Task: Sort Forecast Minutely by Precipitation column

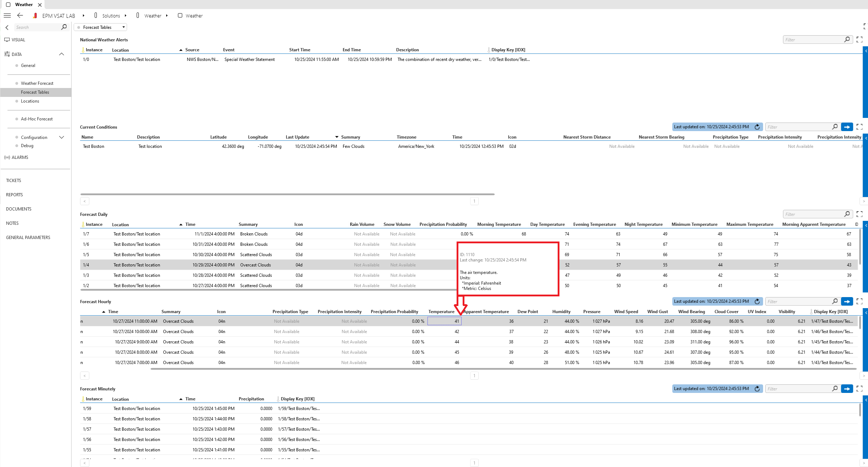Action: [251, 399]
